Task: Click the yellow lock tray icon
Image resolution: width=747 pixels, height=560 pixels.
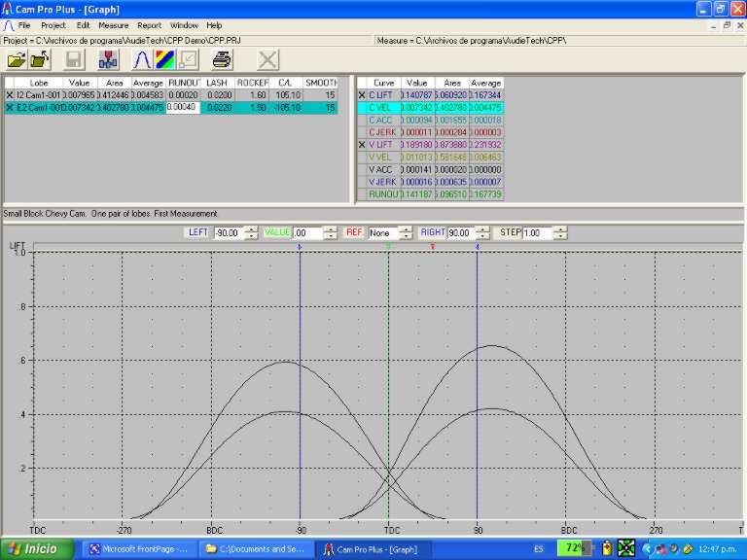Action: click(x=607, y=548)
